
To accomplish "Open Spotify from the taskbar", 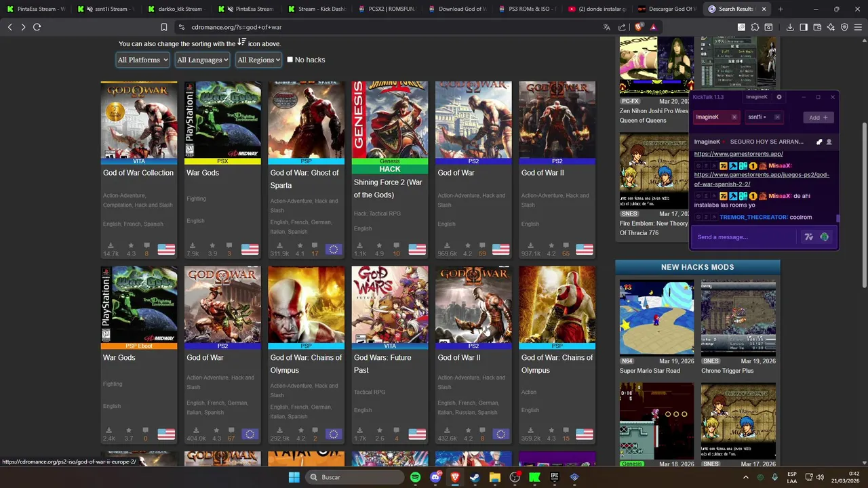I will click(415, 477).
